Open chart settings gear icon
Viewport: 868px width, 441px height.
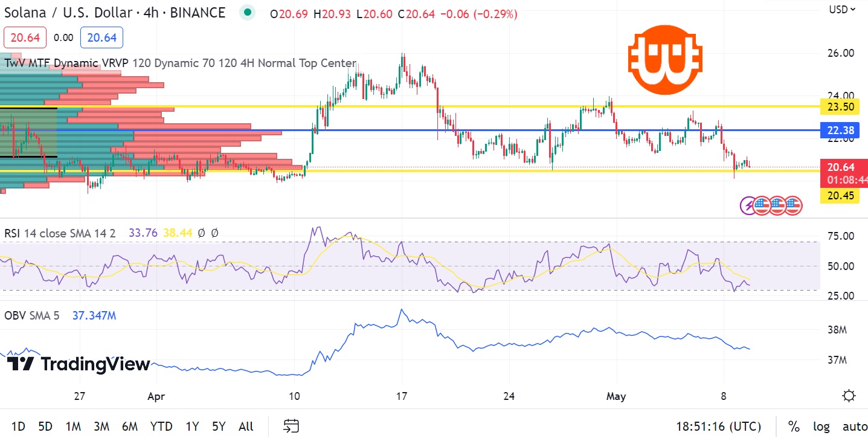[x=849, y=396]
